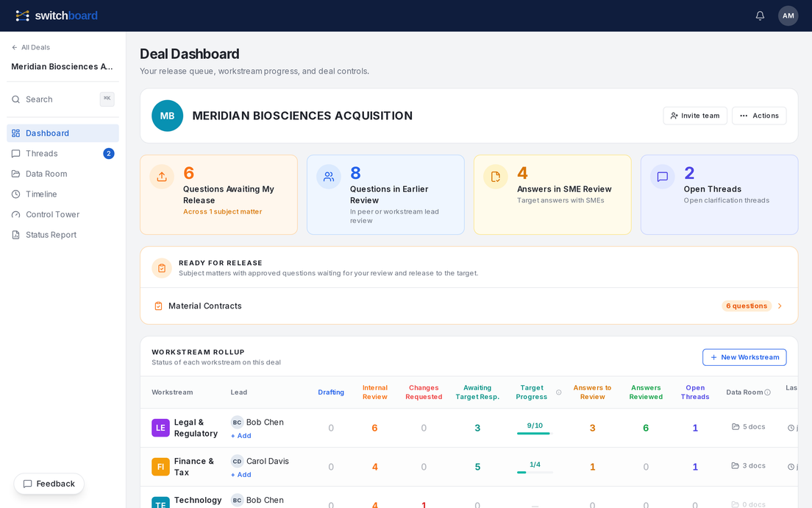The image size is (812, 508).
Task: Open Questions Awaiting My Release card
Action: (218, 195)
